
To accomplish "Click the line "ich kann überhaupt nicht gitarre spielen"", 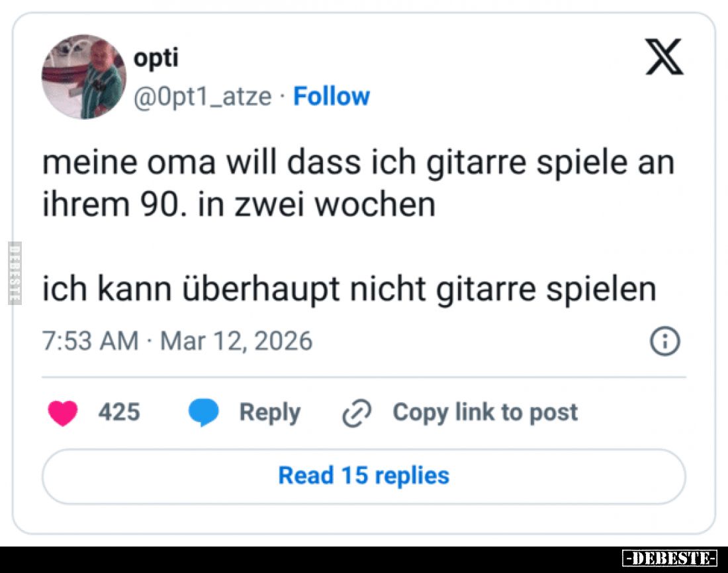I will click(349, 289).
